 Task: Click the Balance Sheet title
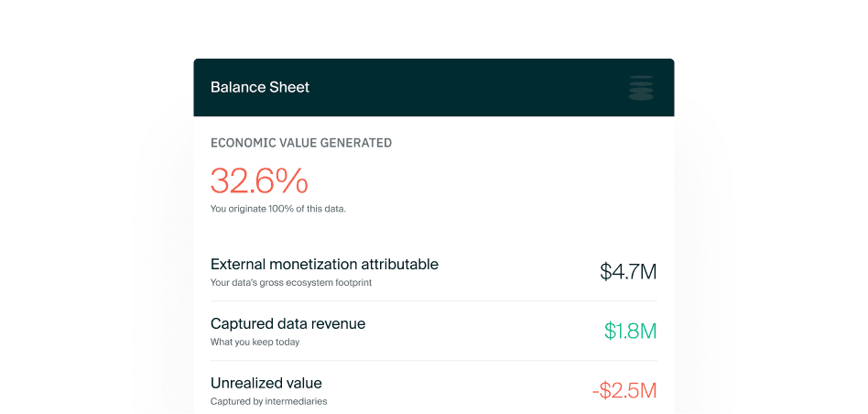260,88
